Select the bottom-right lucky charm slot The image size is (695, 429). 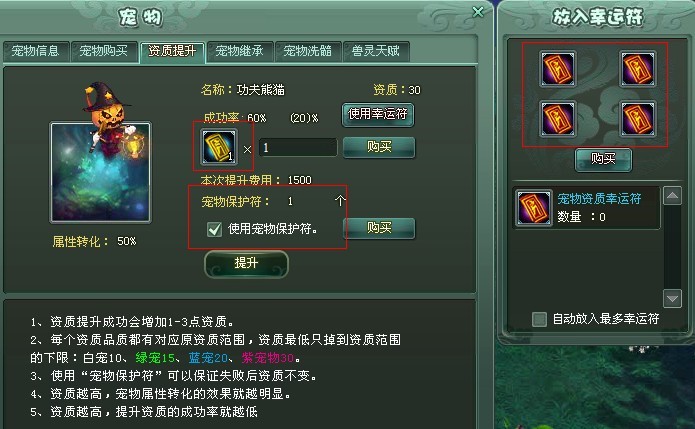(x=637, y=118)
